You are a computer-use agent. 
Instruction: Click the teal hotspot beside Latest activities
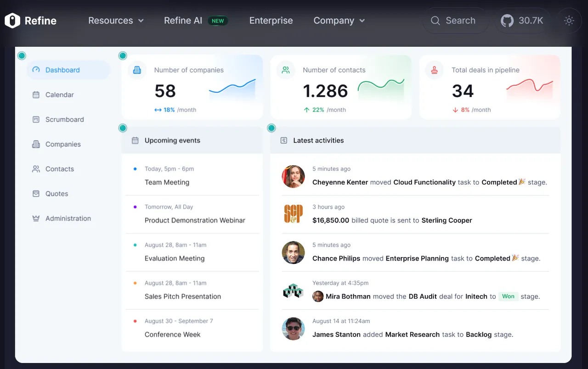[271, 128]
